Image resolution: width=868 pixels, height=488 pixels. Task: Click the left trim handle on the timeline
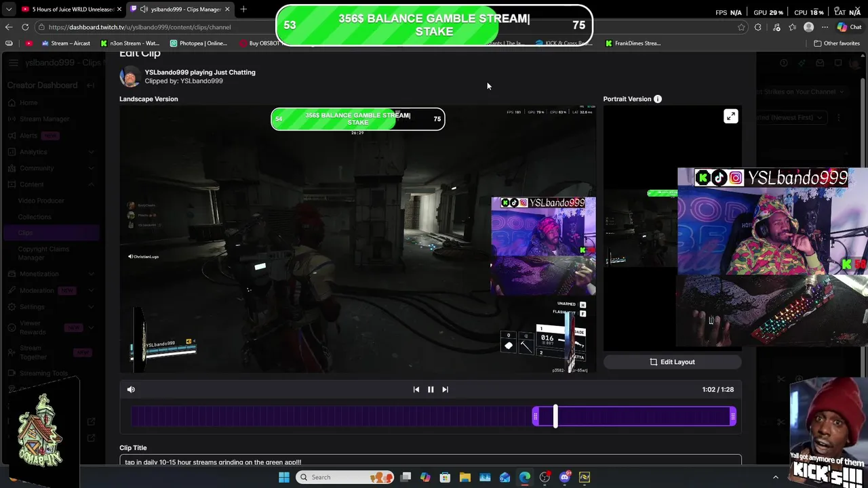click(x=536, y=416)
